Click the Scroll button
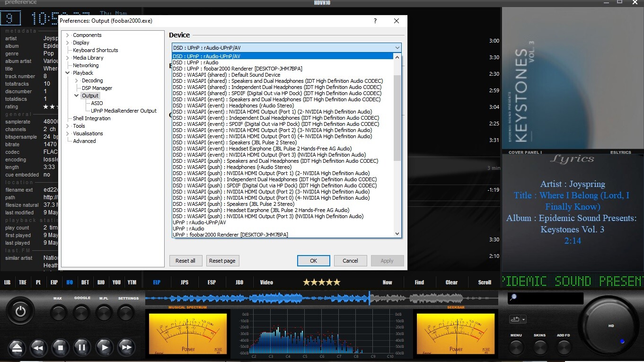 485,283
